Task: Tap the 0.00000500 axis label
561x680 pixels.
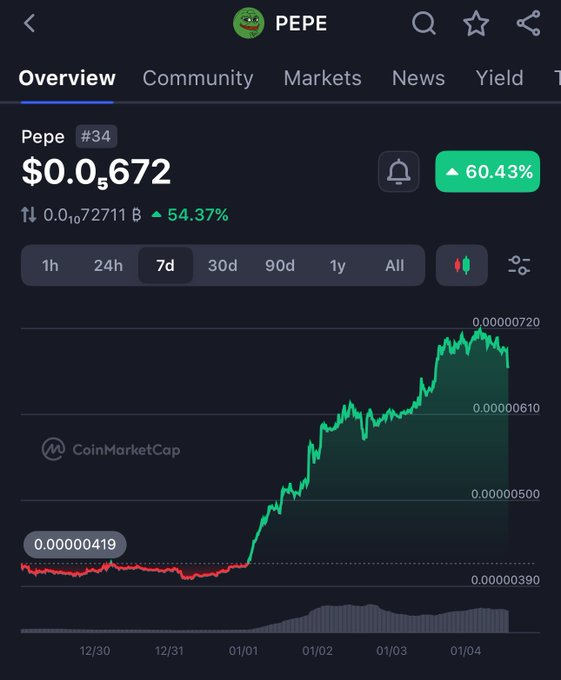Action: pos(506,494)
